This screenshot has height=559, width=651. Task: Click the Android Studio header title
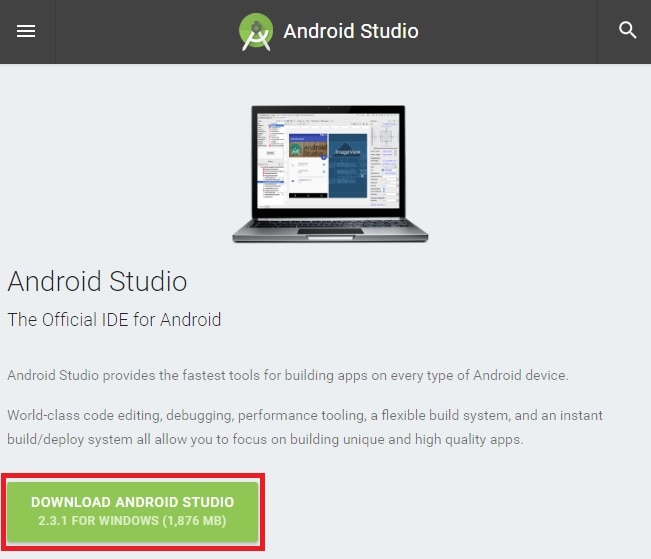(351, 31)
